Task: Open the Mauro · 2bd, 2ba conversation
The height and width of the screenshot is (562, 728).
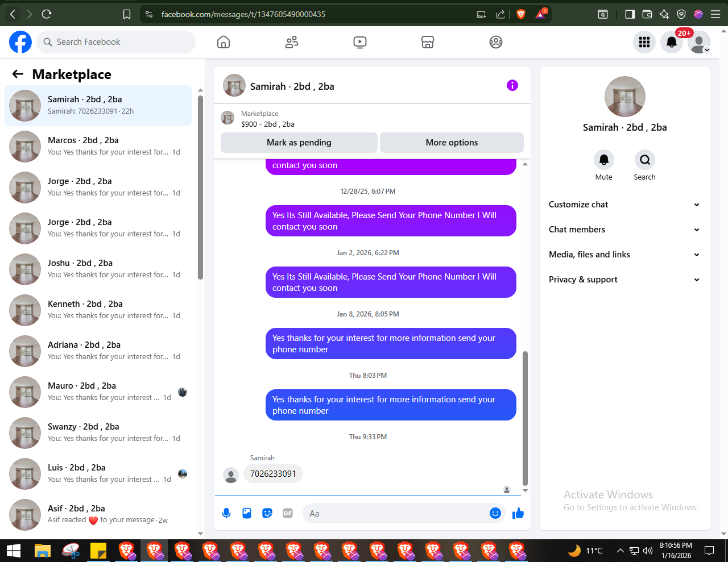Action: point(98,392)
